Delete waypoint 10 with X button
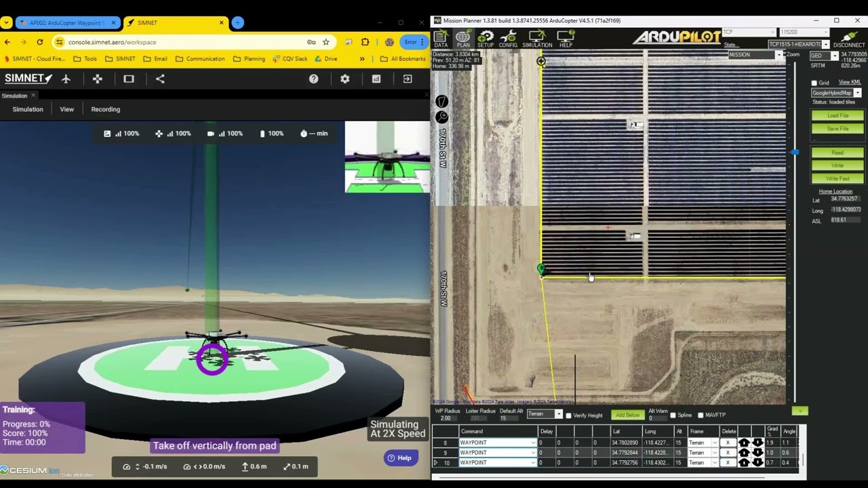The image size is (868, 488). click(728, 462)
